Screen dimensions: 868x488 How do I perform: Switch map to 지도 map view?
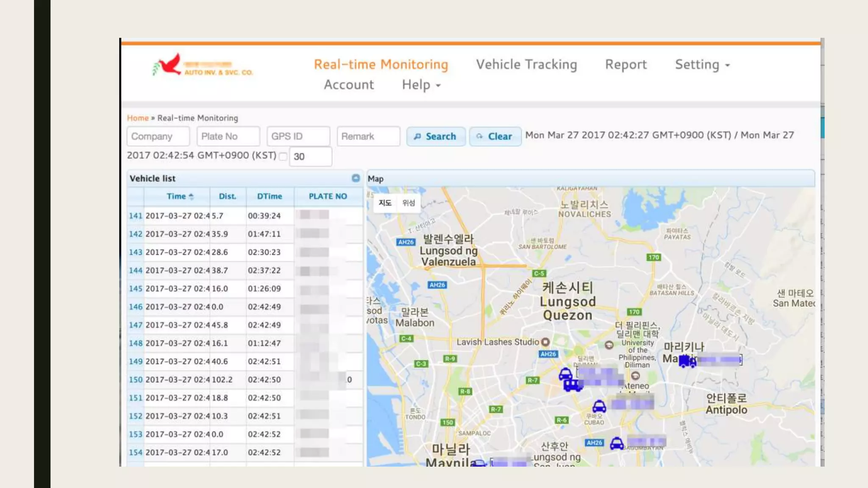click(385, 203)
